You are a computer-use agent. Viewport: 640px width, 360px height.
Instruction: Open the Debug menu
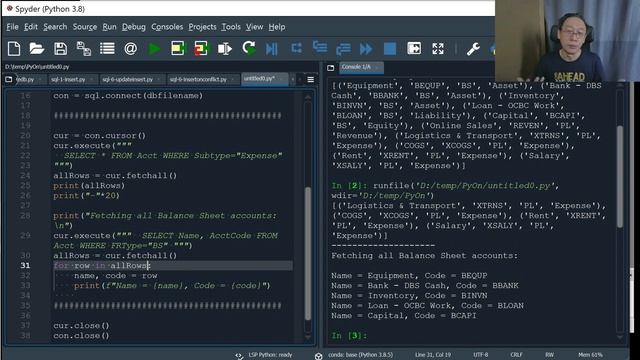pos(134,27)
